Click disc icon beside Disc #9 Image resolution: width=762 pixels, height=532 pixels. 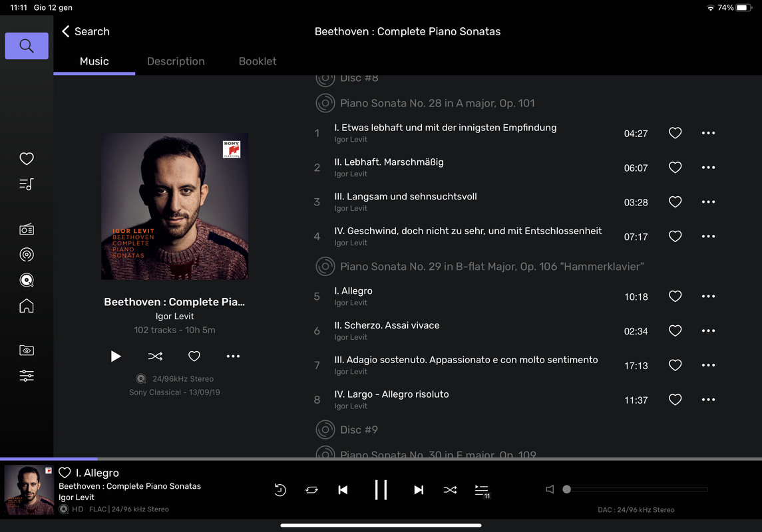325,430
